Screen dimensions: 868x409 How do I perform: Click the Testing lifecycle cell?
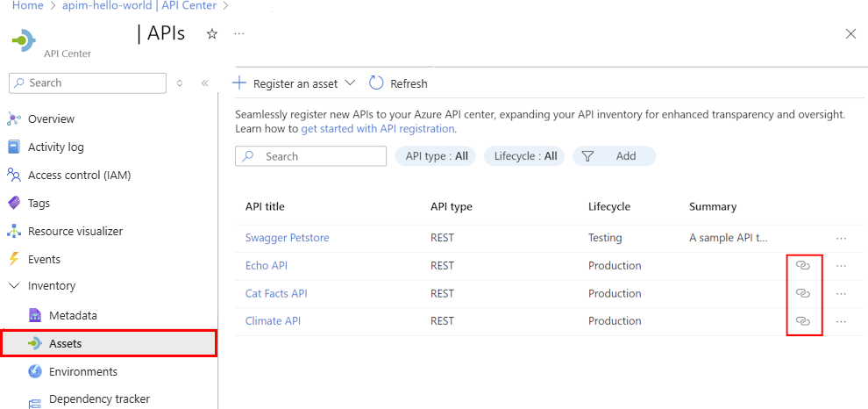pyautogui.click(x=605, y=238)
